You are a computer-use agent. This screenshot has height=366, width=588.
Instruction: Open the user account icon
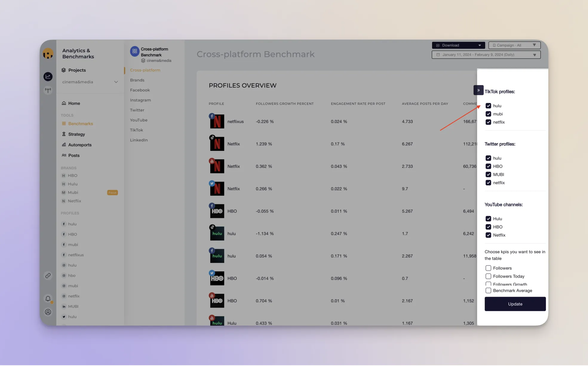48,312
